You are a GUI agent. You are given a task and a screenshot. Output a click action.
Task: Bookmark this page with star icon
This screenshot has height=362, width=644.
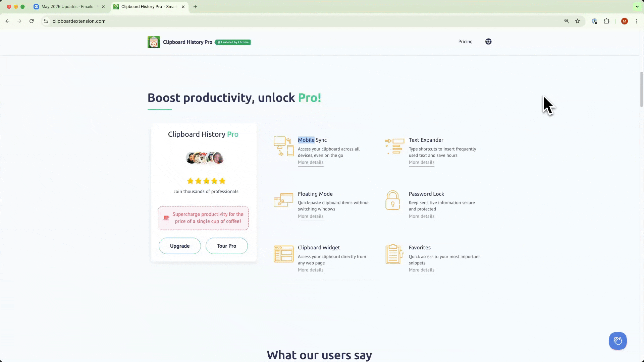point(578,21)
